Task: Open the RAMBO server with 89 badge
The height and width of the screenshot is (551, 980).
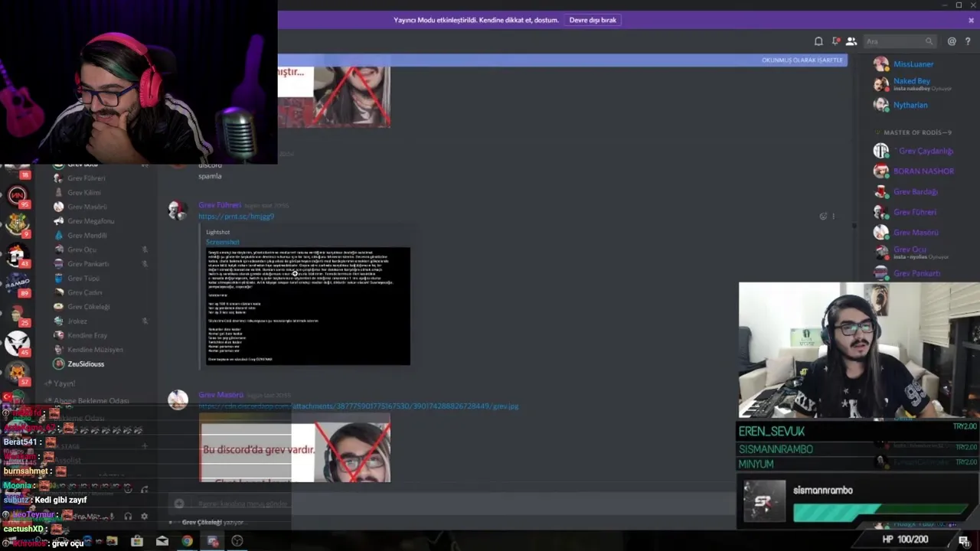Action: pos(17,284)
